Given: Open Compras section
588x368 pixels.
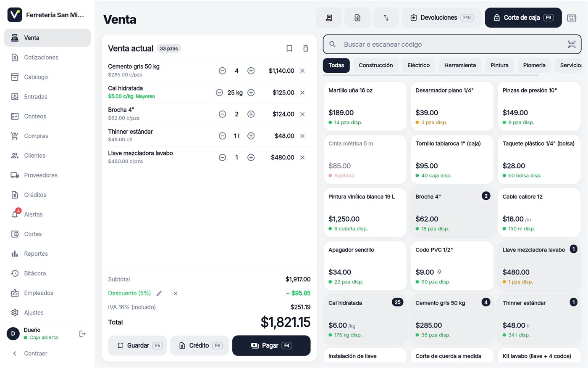Looking at the screenshot, I should pyautogui.click(x=47, y=136).
